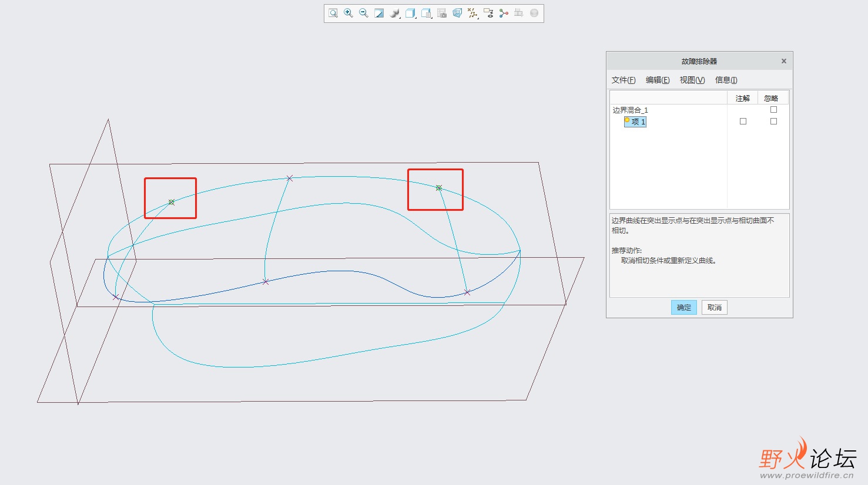The image size is (868, 485).
Task: Tick the 忽略 checkbox for 边界混合_1
Action: coord(773,110)
